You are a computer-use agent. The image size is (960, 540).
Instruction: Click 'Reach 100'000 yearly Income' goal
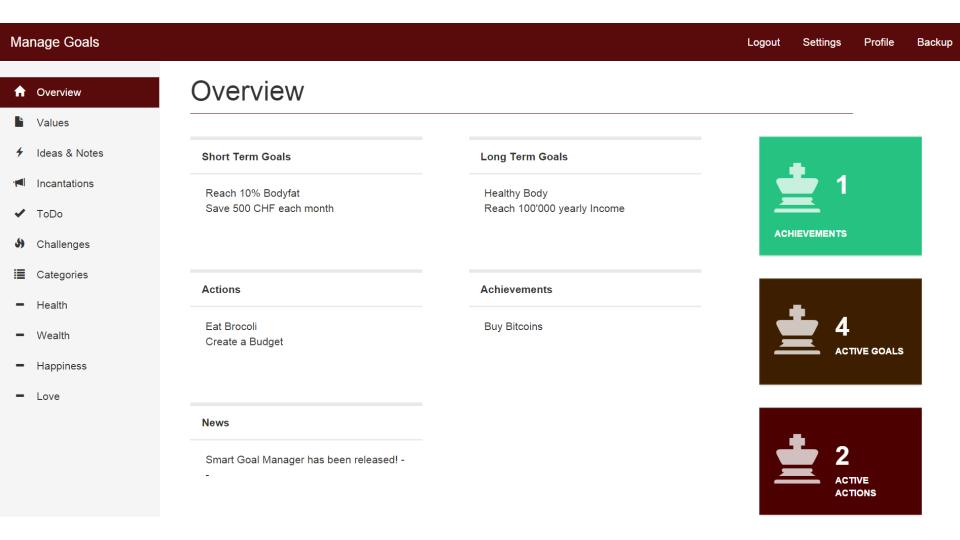[x=554, y=208]
